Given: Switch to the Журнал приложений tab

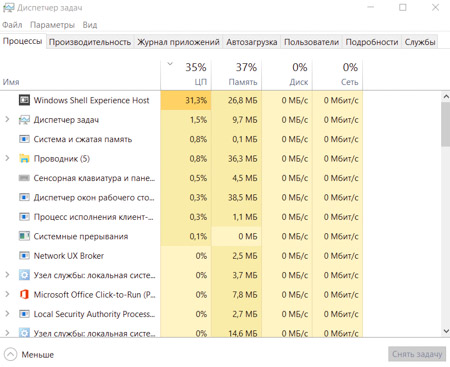Looking at the screenshot, I should tap(178, 42).
